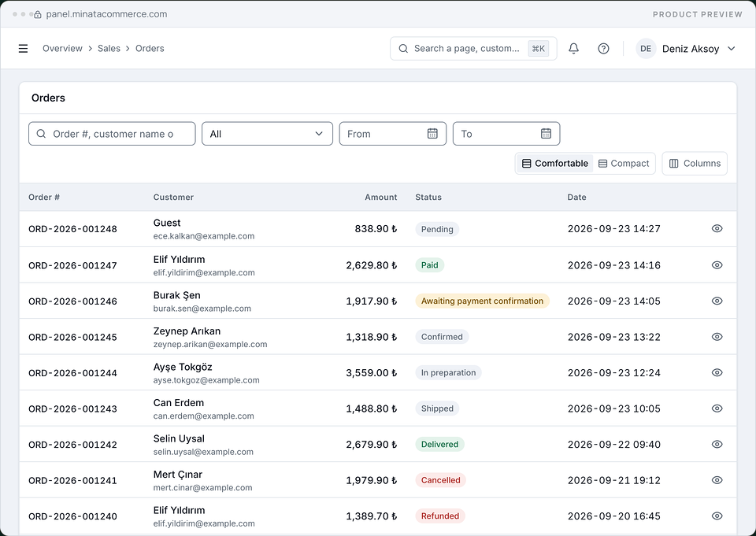756x536 pixels.
Task: Click customer name Zeynep Arıkan
Action: click(187, 331)
